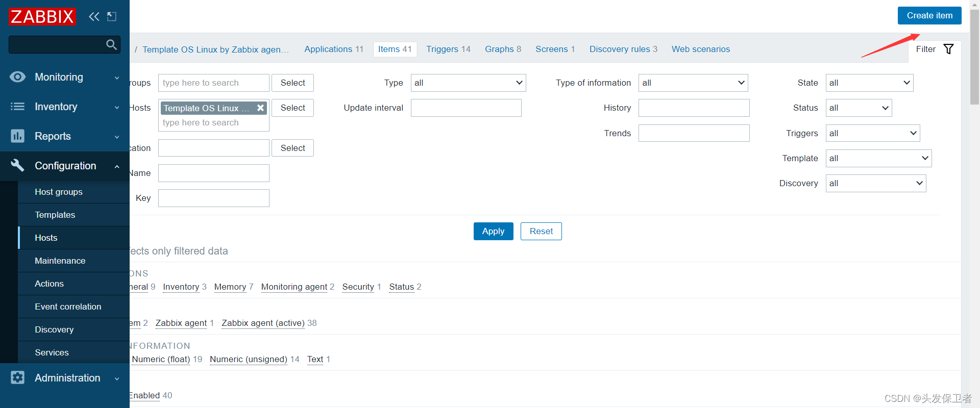Expand the Monitoring menu chevron
This screenshot has height=408, width=980.
pos(117,78)
